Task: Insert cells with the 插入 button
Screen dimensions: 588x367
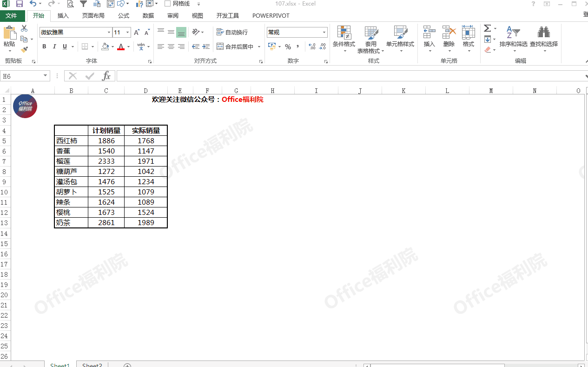Action: 429,39
